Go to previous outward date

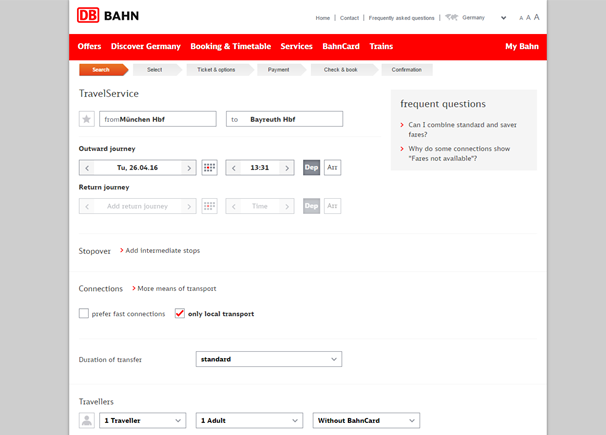pos(88,168)
